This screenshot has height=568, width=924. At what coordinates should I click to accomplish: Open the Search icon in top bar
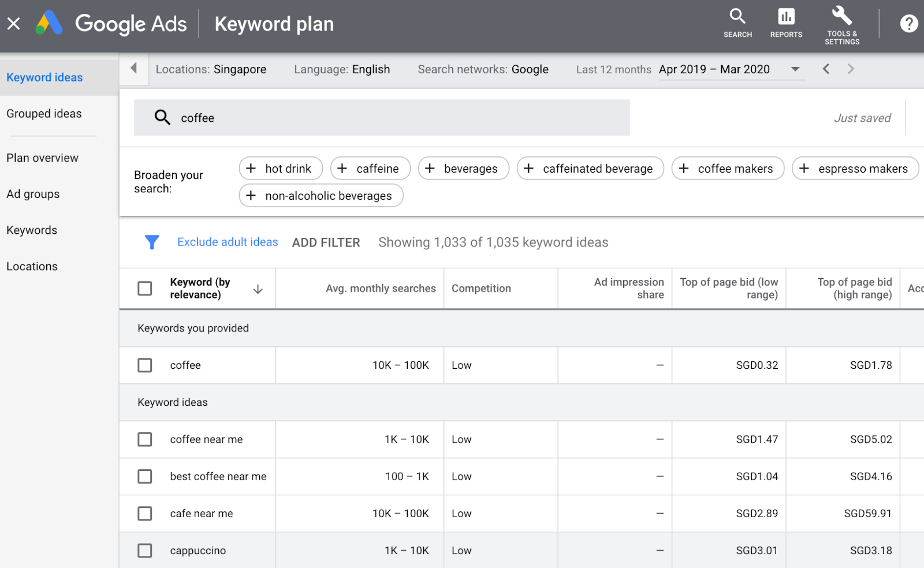(737, 23)
